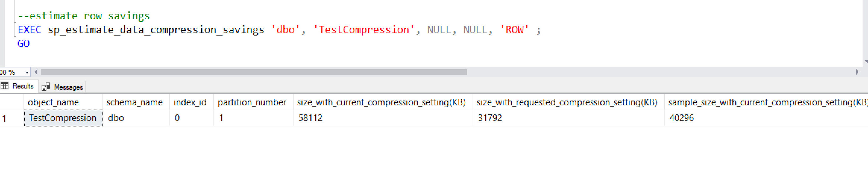Select the size_with_current_compression_setting(KB) column header
Screen dimensions: 868x171
(x=381, y=102)
